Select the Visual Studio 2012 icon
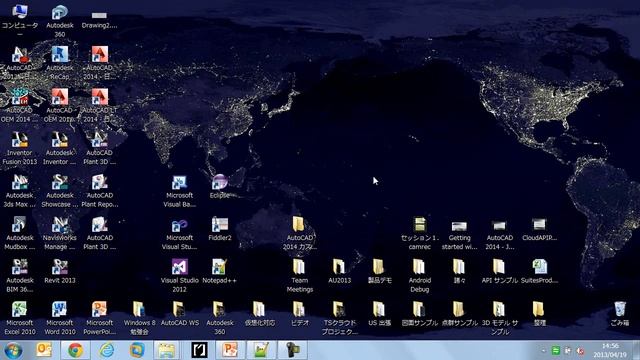This screenshot has height=360, width=640. click(x=179, y=276)
